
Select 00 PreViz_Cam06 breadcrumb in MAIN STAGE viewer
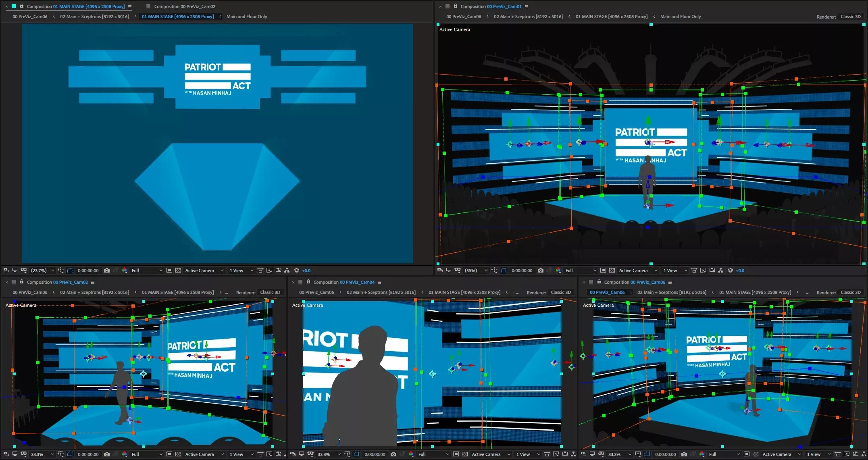pos(30,17)
